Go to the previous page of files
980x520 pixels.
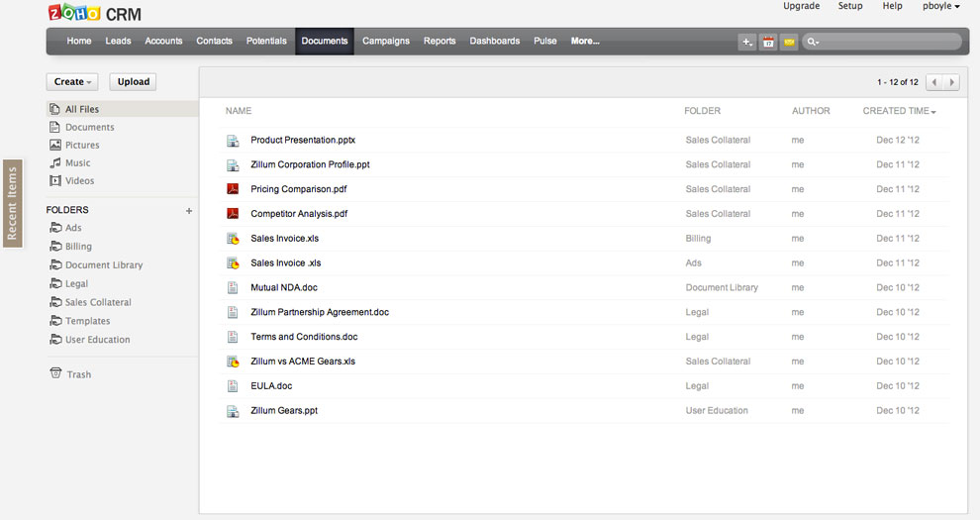934,82
